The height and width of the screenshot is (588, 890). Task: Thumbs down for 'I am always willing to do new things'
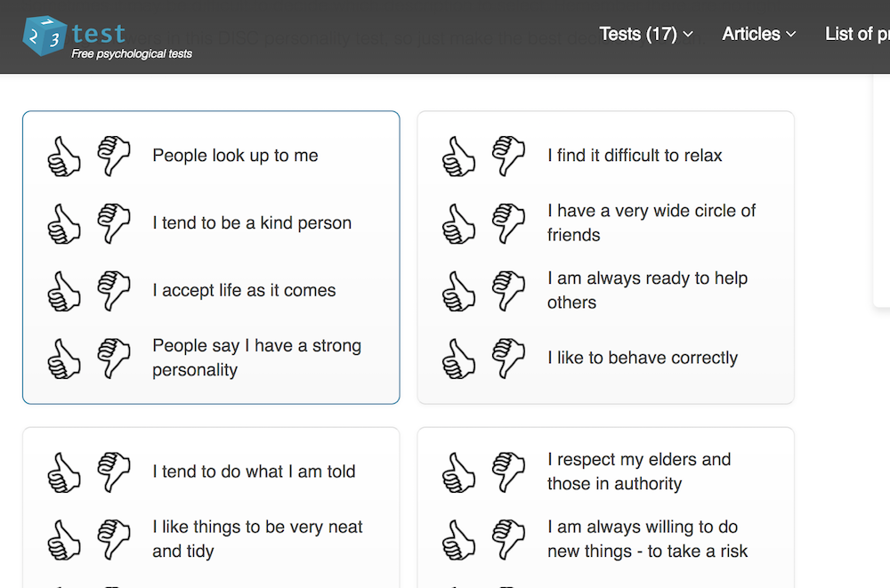pos(509,540)
